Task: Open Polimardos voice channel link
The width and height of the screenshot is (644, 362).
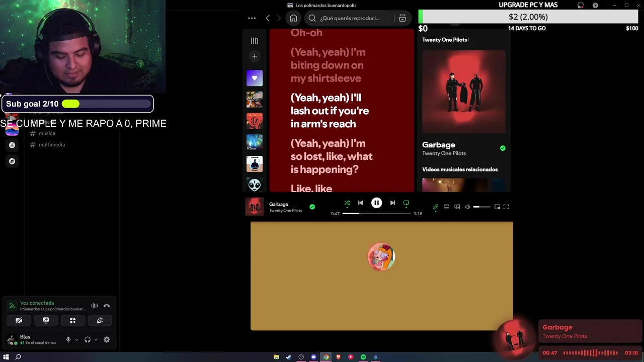Action: pos(53,309)
